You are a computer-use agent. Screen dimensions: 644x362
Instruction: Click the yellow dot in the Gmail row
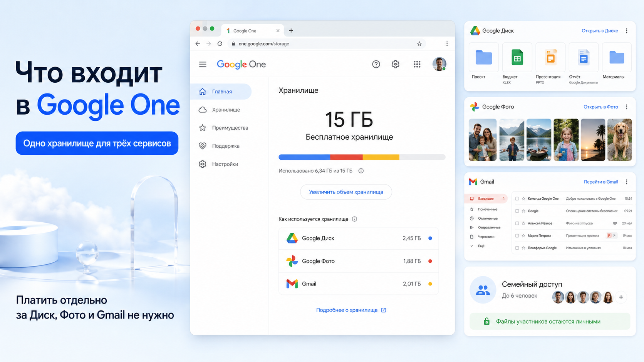coord(430,284)
